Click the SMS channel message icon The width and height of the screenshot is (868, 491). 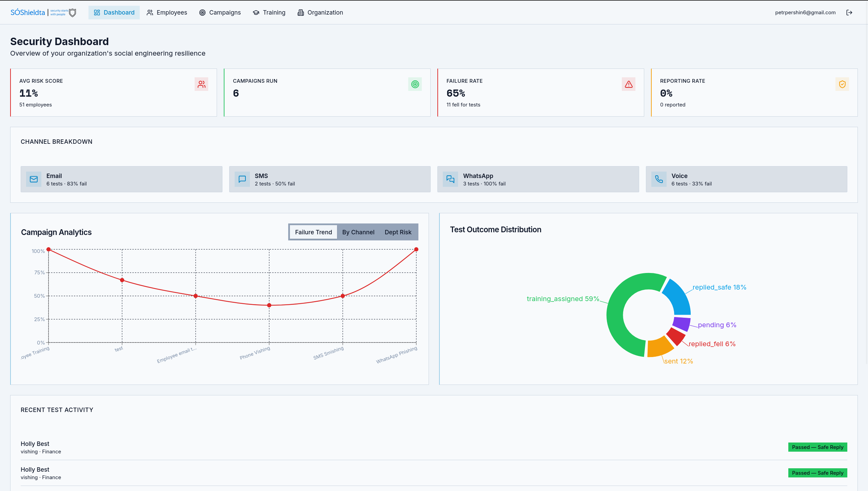[x=242, y=179]
